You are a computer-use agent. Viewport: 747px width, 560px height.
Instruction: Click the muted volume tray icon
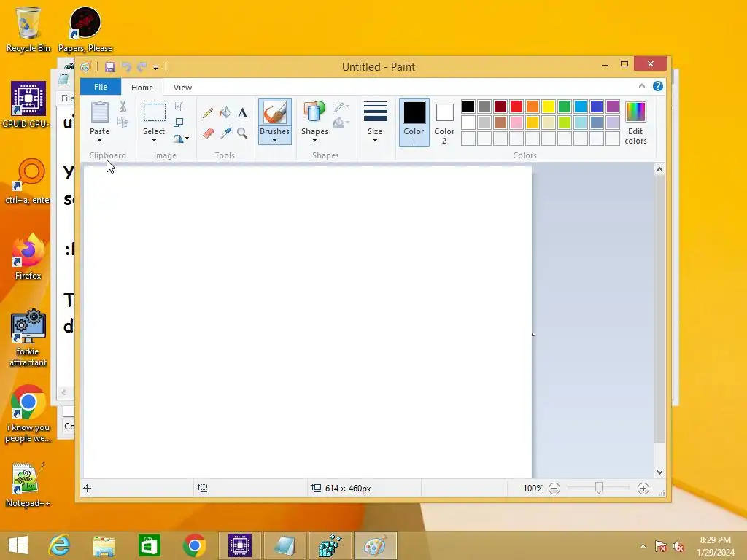678,546
